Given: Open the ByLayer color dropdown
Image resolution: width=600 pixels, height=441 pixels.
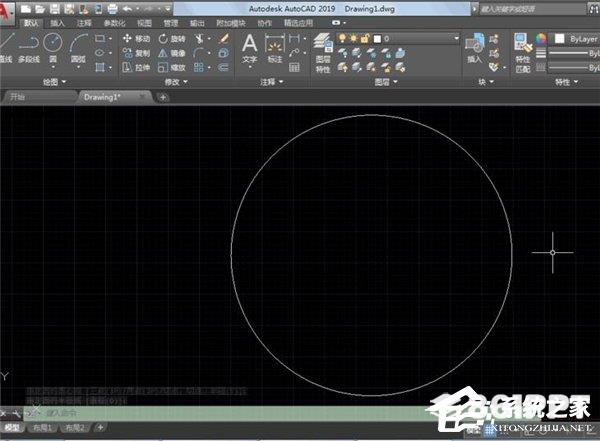Looking at the screenshot, I should click(x=577, y=39).
